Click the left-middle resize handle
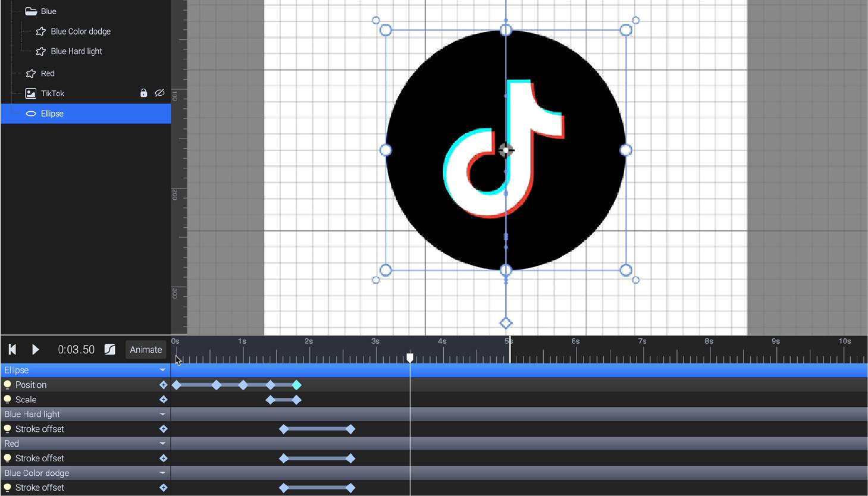The height and width of the screenshot is (496, 868). 386,150
